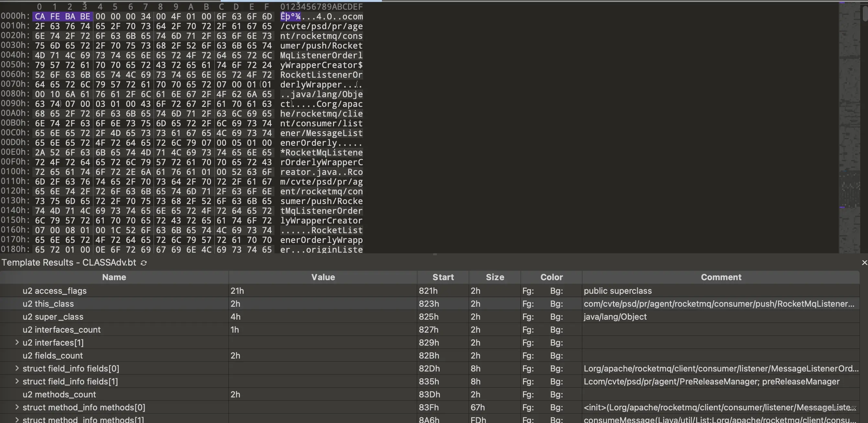The width and height of the screenshot is (868, 423).
Task: Expand struct method_info methods[0]
Action: tap(17, 407)
